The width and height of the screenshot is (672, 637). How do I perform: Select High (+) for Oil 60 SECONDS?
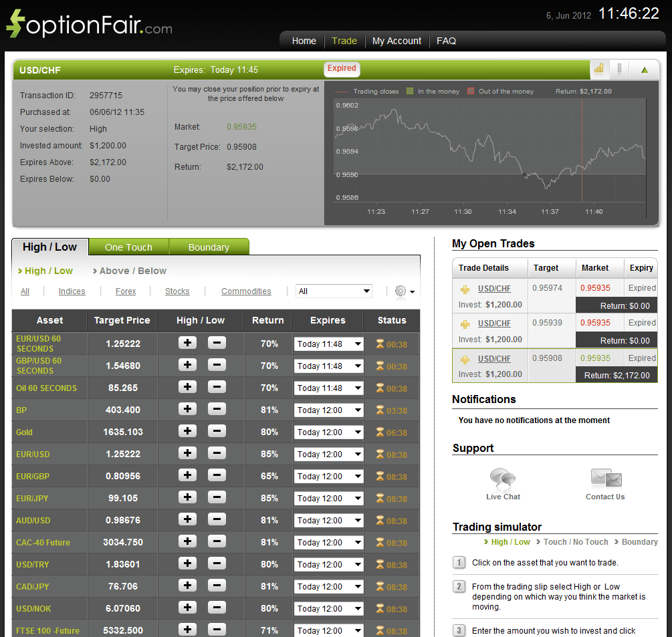(187, 387)
